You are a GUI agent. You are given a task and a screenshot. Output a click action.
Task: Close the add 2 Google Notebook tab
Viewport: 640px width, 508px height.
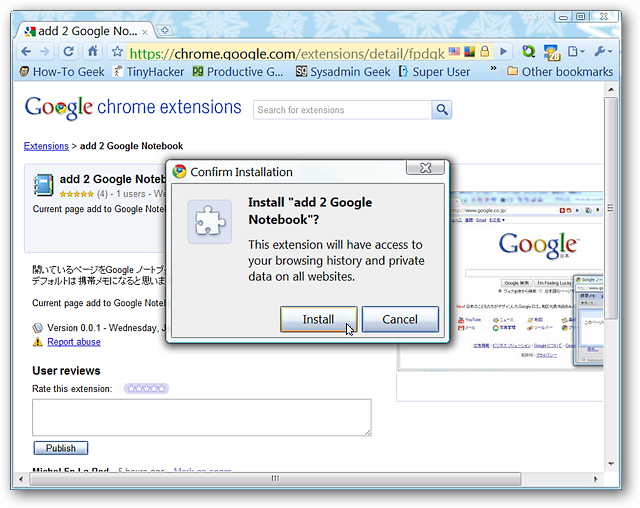[x=144, y=32]
